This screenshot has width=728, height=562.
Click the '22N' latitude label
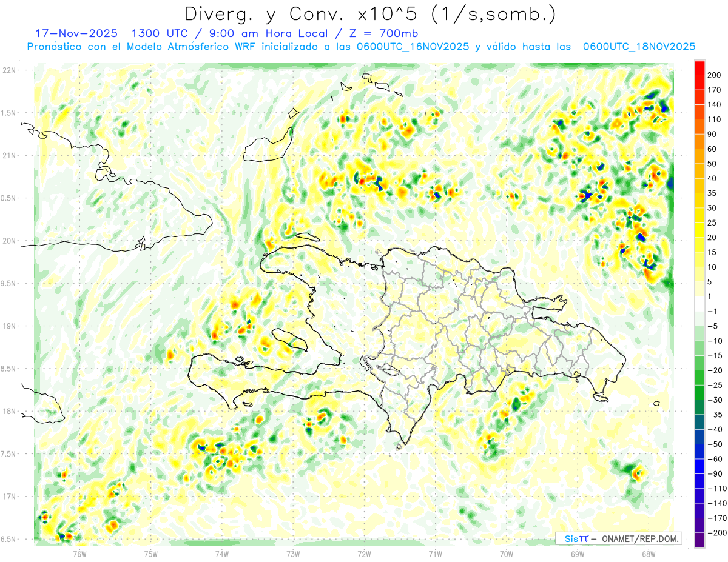click(8, 70)
